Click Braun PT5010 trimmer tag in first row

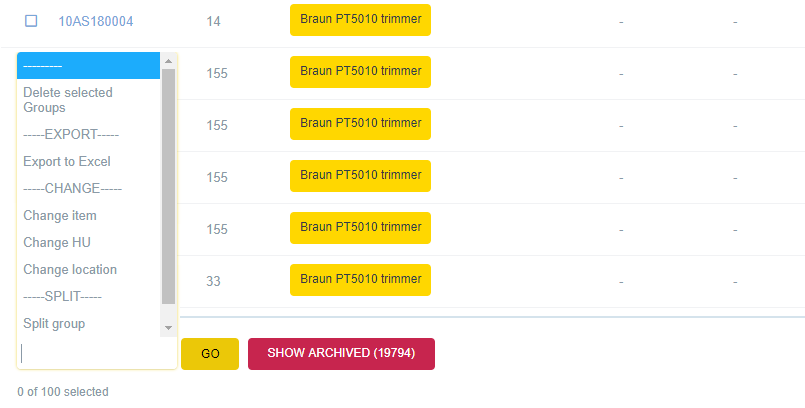(360, 19)
